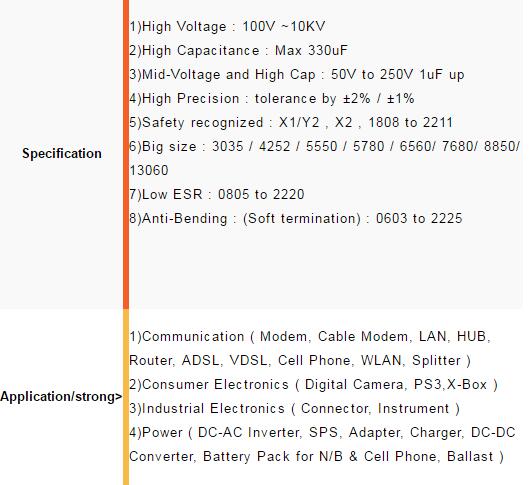
Task: Click the Low ESR 0805 to 2220 line
Action: point(217,194)
